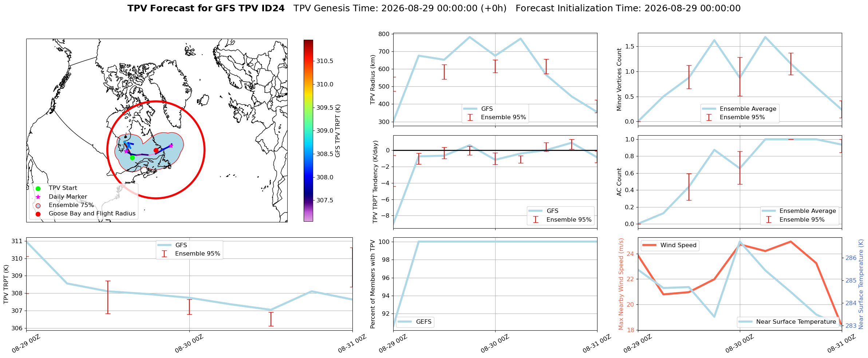Click the green TPV start point on the map
Screen dimensions: 868x358
pos(132,157)
